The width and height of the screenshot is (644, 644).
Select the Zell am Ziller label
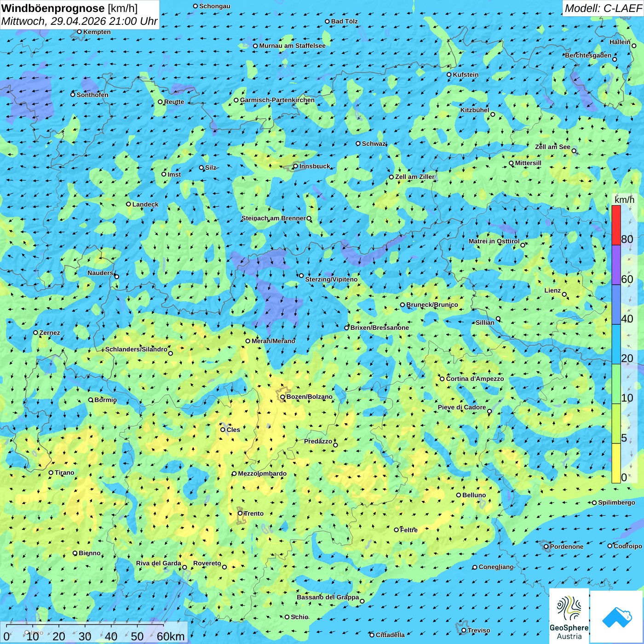coord(414,177)
